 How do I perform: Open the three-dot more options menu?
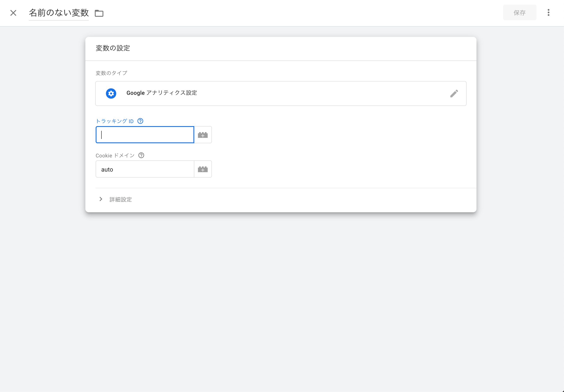548,12
